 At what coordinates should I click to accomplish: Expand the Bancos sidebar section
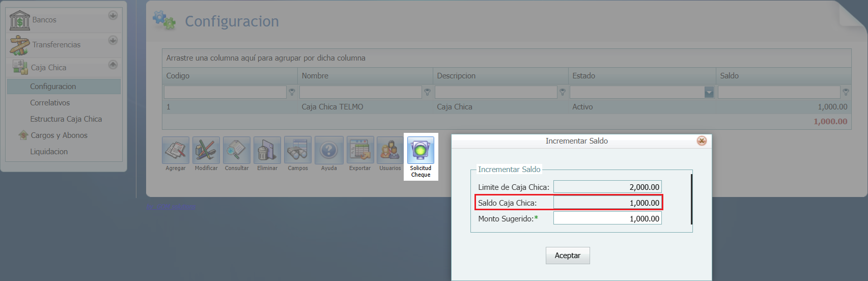click(x=113, y=15)
